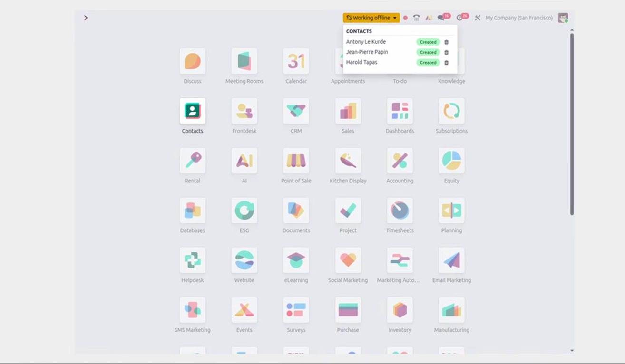The height and width of the screenshot is (364, 625).
Task: Open the CRM app
Action: coord(296,111)
